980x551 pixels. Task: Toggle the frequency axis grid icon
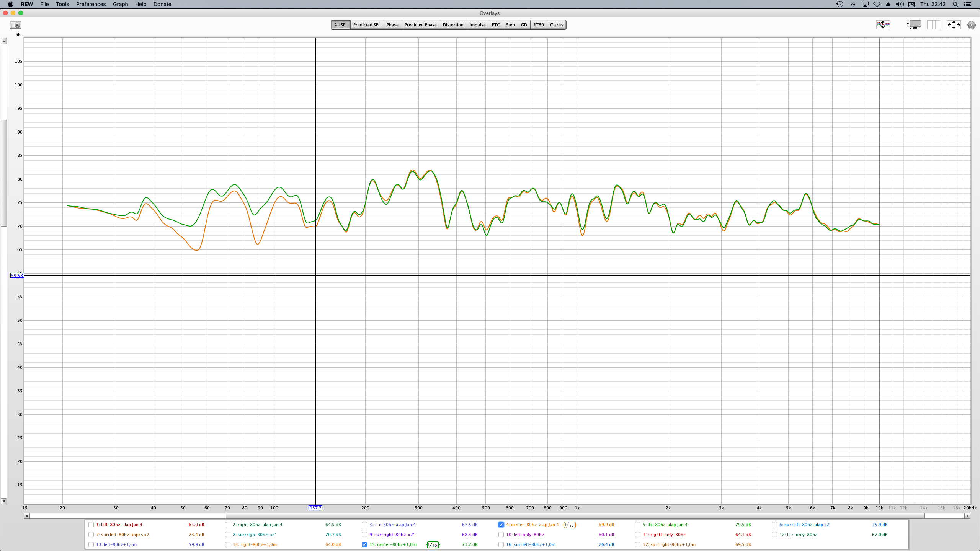click(x=934, y=25)
